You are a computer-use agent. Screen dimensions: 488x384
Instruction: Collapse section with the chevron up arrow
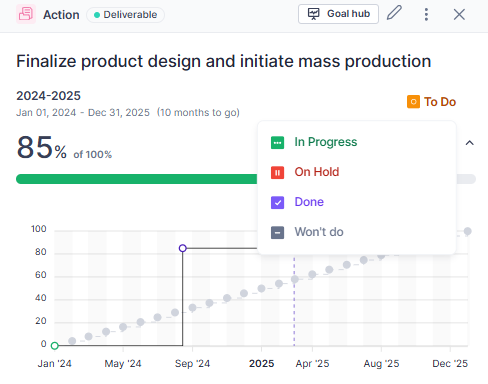(x=469, y=143)
